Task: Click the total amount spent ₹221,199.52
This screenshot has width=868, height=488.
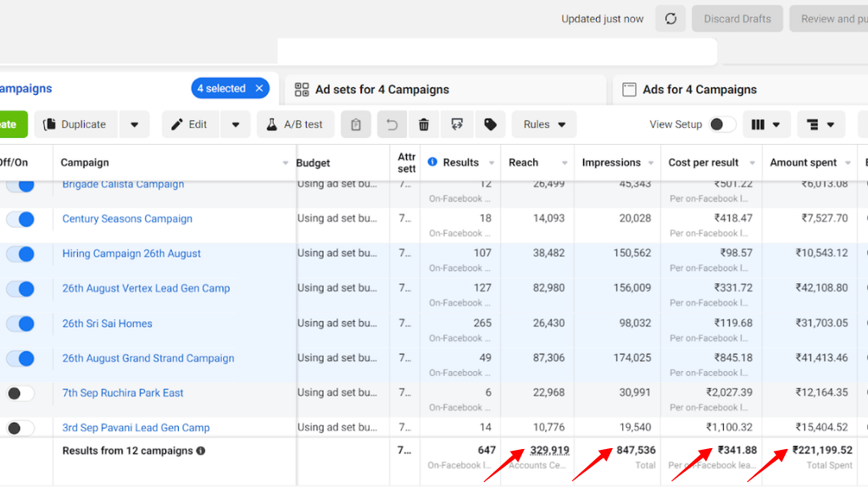Action: click(822, 450)
